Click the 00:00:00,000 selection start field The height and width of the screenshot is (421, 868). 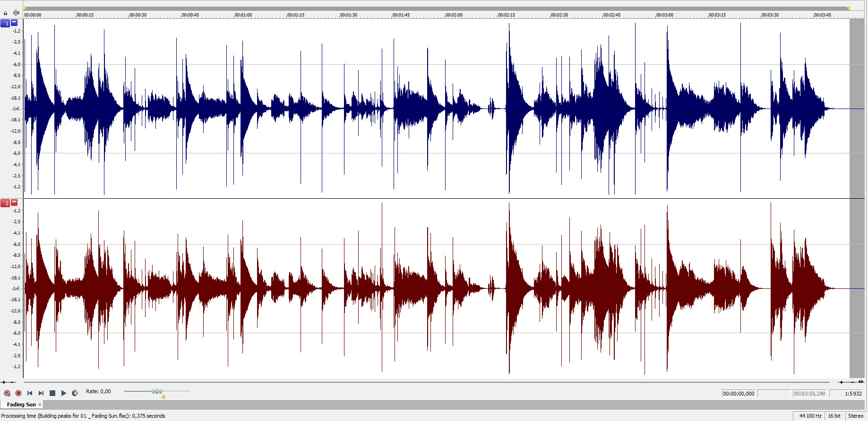pos(739,394)
